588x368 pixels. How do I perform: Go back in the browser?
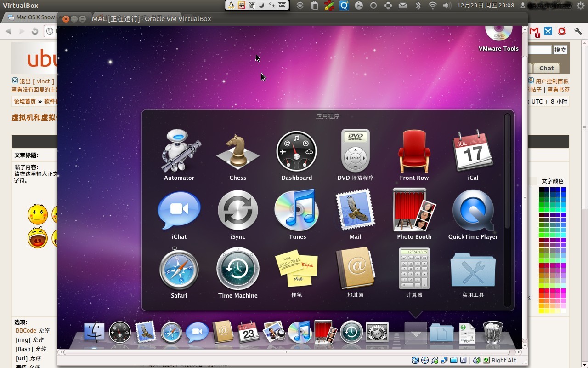(x=8, y=31)
